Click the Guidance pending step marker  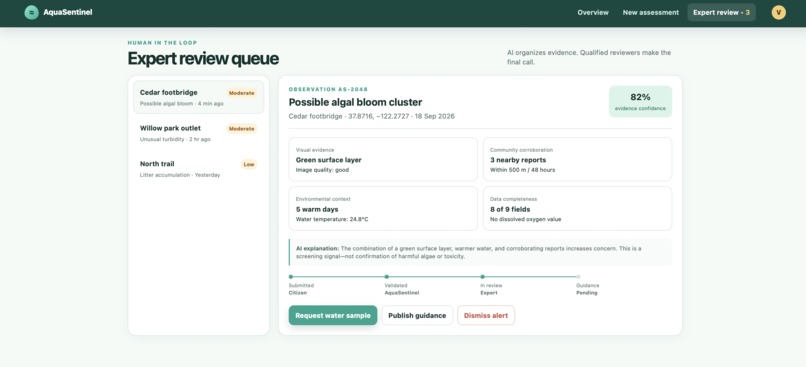click(578, 277)
